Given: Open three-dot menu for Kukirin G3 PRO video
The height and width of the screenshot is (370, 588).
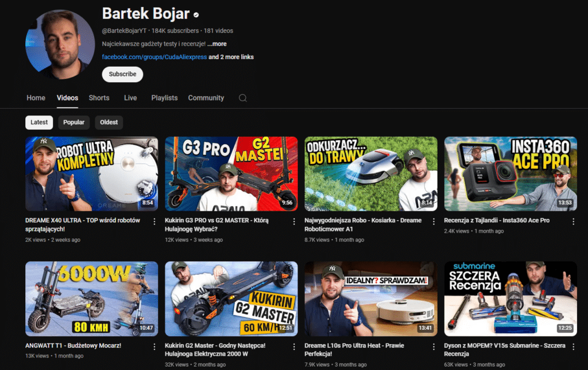Looking at the screenshot, I should click(294, 221).
